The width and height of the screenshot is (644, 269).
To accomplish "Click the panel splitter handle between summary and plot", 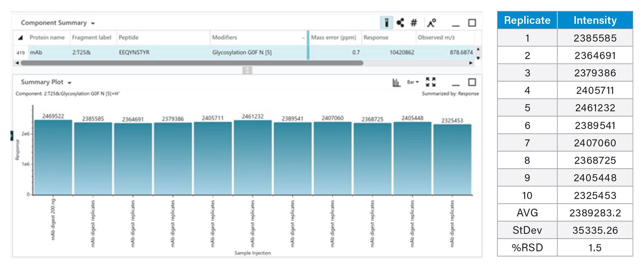I will pos(247,70).
